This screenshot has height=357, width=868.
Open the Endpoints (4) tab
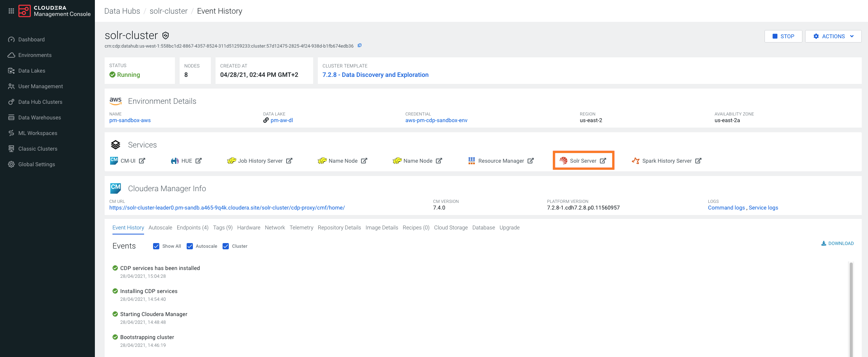[192, 228]
